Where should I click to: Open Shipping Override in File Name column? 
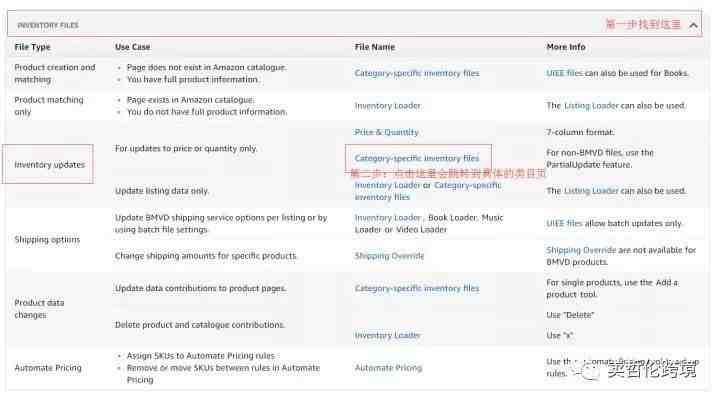389,256
